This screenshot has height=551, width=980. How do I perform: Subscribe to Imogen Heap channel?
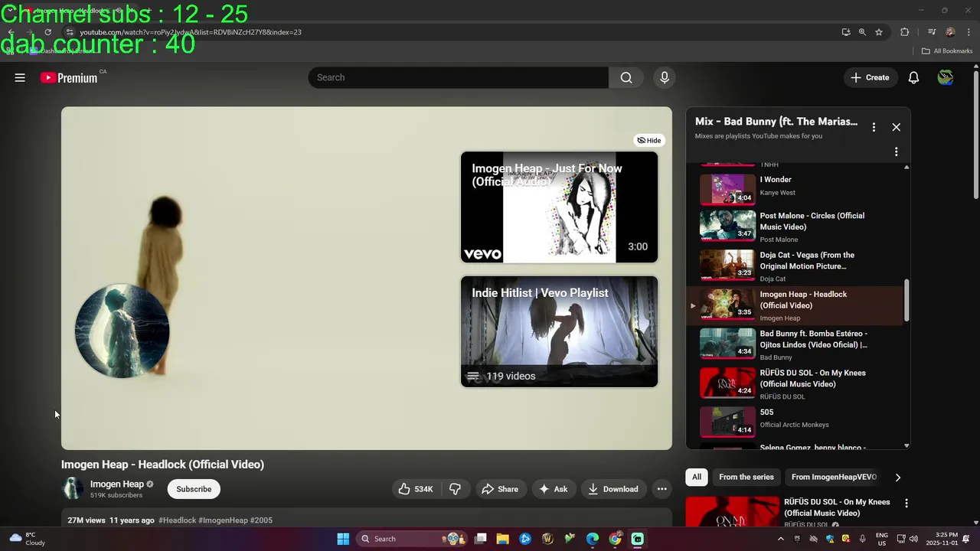click(194, 489)
